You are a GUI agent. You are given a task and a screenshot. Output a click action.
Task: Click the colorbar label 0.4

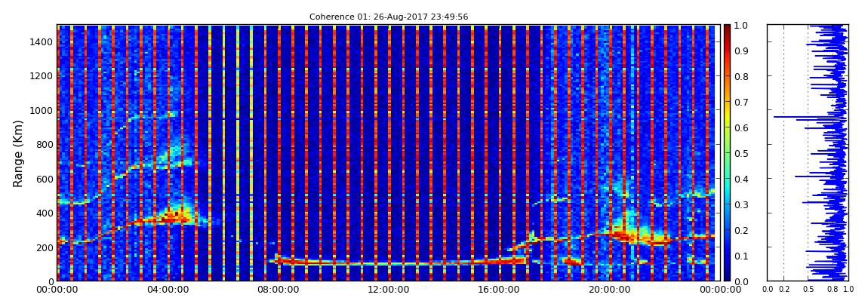741,179
